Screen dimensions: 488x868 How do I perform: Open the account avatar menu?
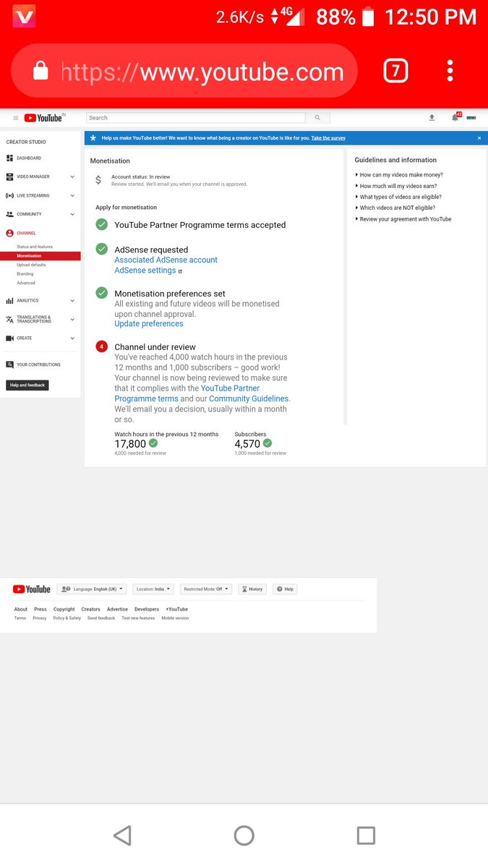(x=471, y=117)
